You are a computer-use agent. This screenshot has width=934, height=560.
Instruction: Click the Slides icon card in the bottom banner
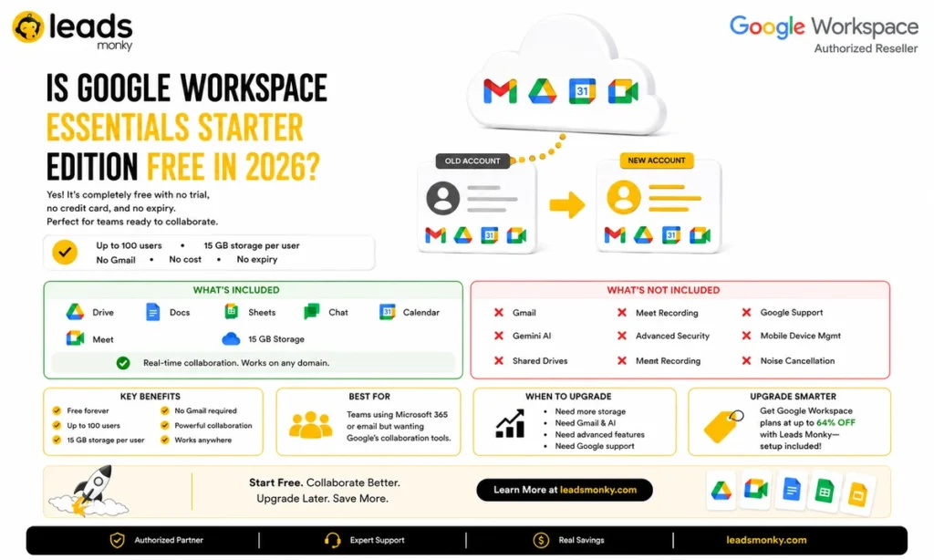click(857, 493)
